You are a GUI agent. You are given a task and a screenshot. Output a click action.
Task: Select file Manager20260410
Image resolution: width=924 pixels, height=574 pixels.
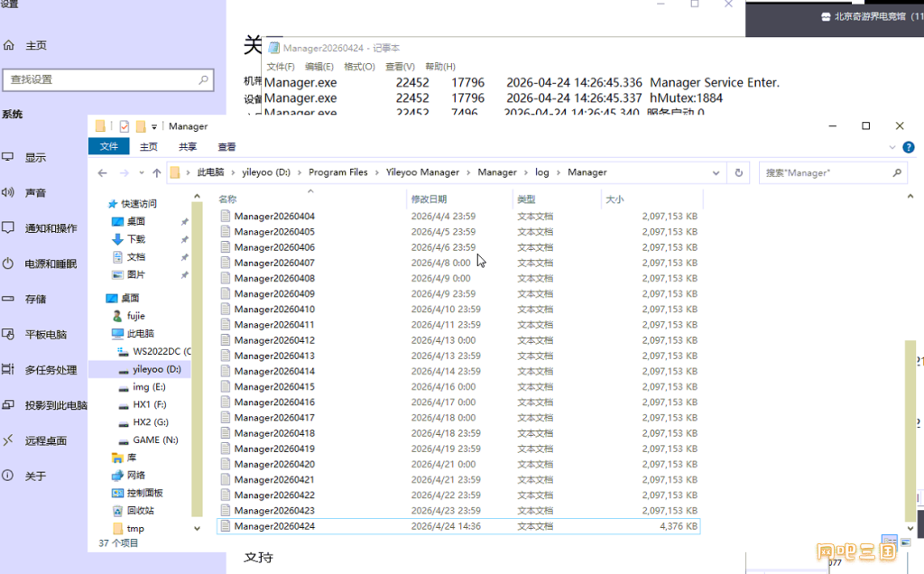[458, 310]
